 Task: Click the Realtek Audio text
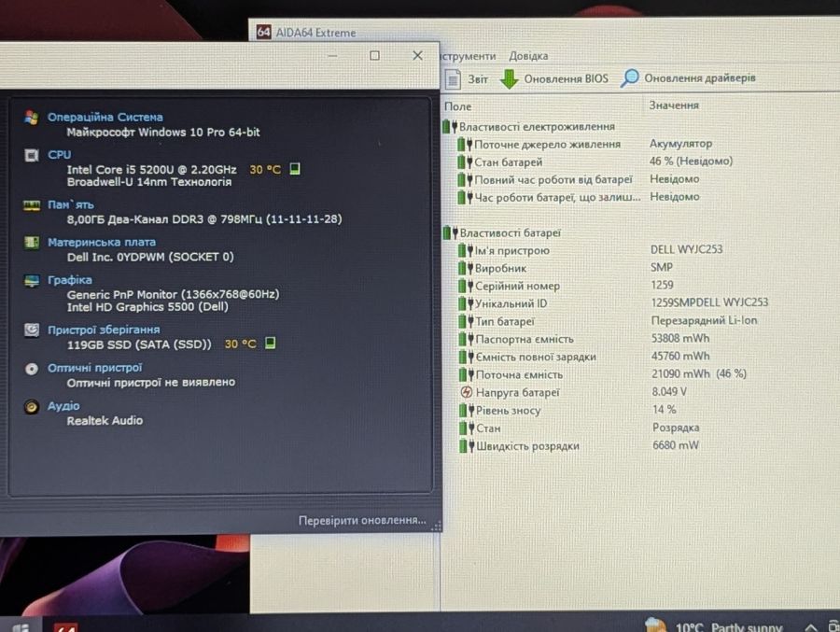pyautogui.click(x=105, y=420)
